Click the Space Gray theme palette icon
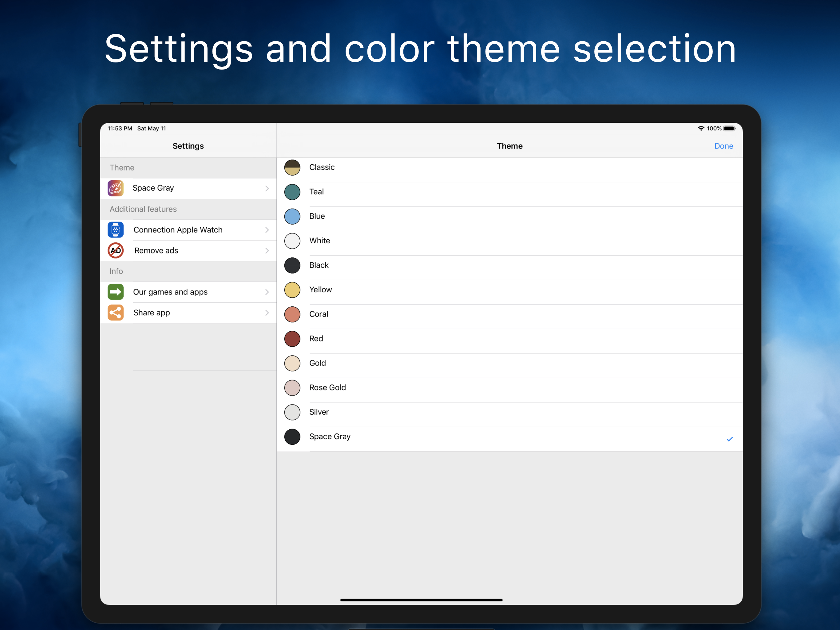Screen dimensions: 840x630 pyautogui.click(x=115, y=188)
